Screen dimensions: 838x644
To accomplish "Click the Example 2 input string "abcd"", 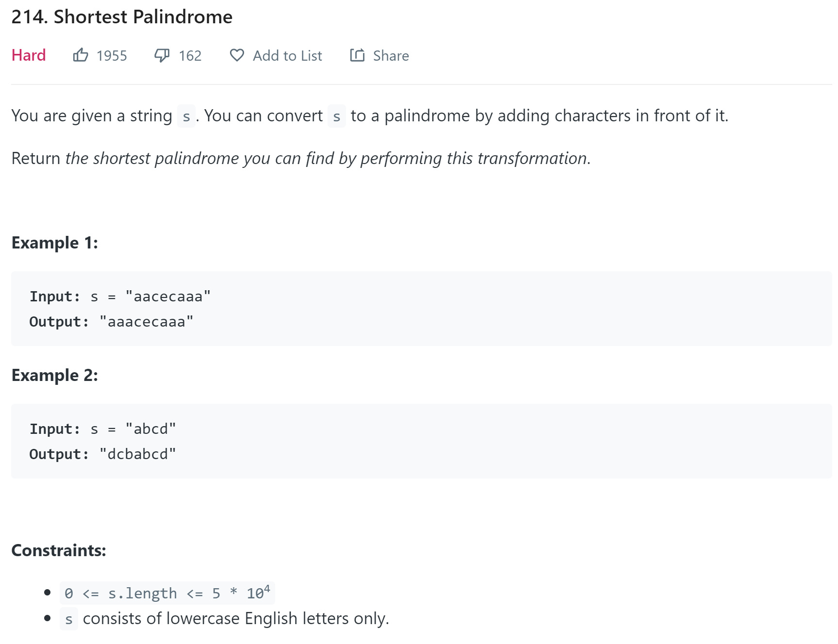I will pos(150,429).
